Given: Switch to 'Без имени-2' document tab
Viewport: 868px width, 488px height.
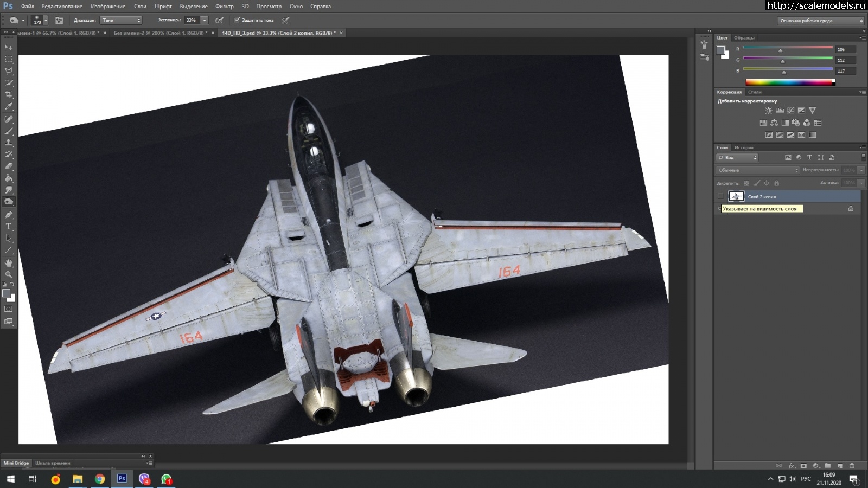Looking at the screenshot, I should [161, 33].
